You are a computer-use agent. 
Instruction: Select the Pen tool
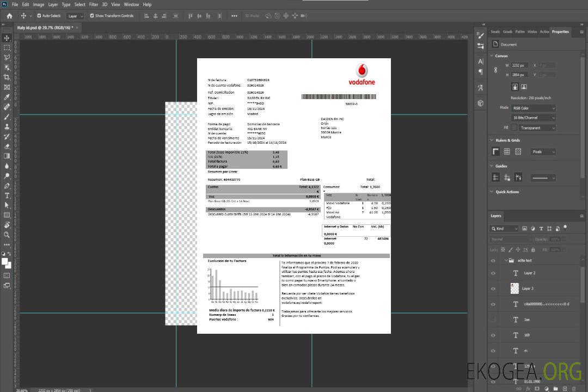pyautogui.click(x=7, y=186)
